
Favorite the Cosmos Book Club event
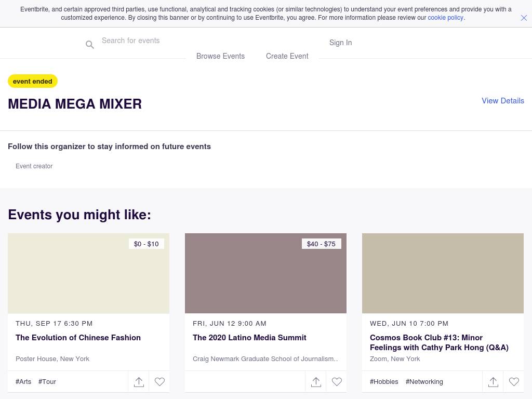click(514, 382)
